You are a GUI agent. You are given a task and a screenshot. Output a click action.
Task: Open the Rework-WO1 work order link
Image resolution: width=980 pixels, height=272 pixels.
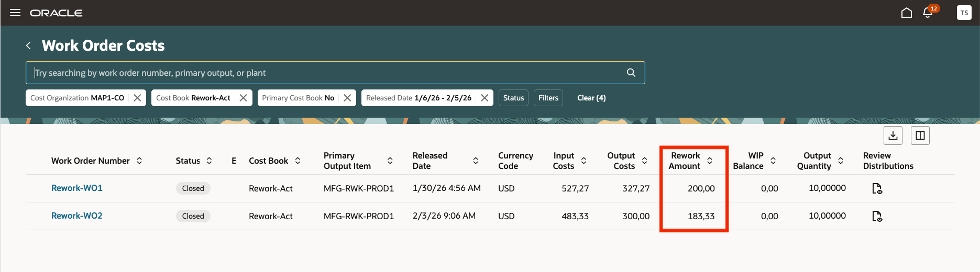(77, 188)
